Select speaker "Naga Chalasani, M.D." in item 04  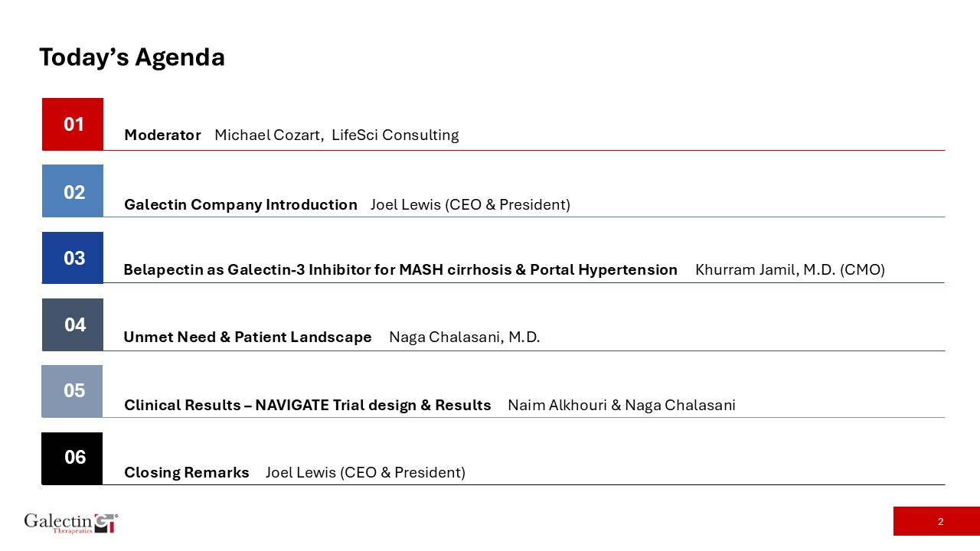(464, 337)
